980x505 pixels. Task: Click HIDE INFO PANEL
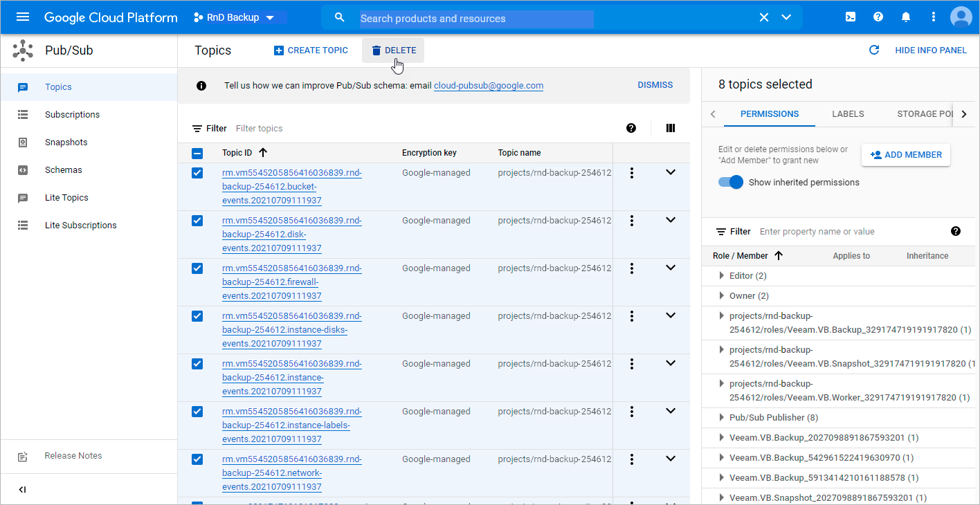tap(931, 50)
